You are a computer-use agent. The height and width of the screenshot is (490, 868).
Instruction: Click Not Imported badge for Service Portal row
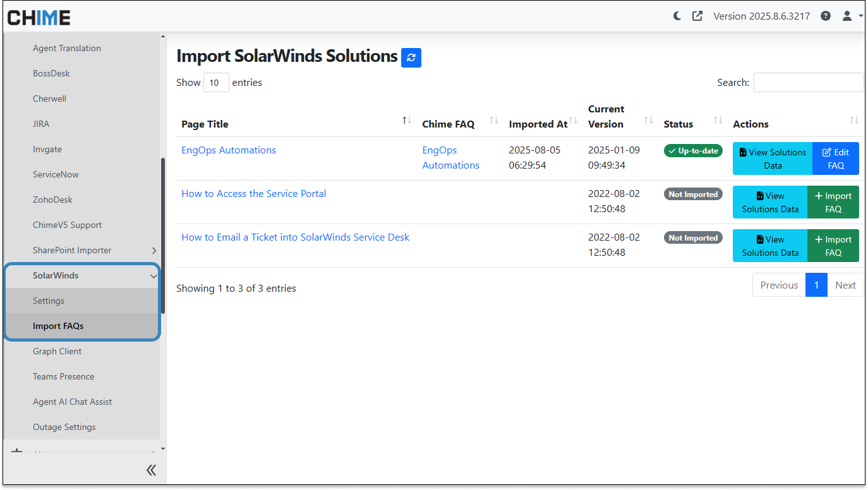(x=693, y=194)
